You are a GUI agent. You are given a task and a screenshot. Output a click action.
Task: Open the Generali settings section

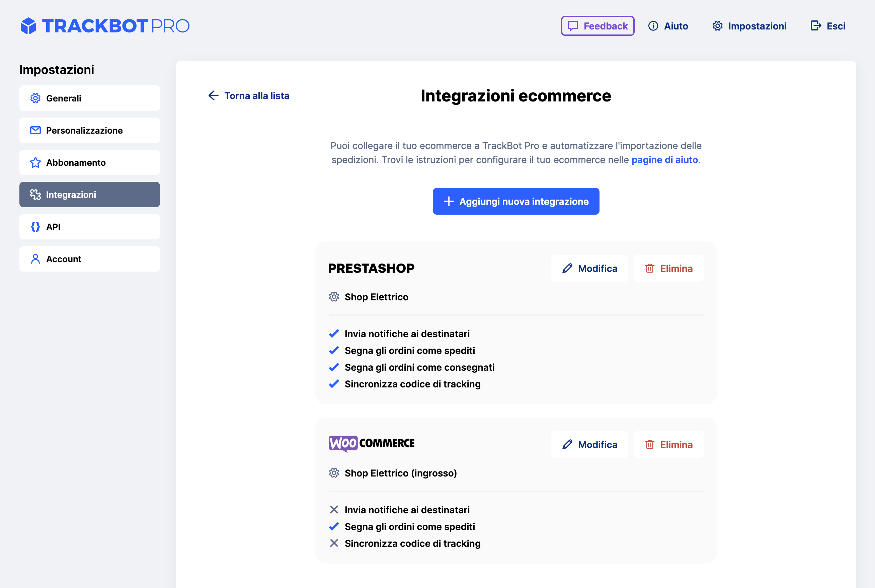point(89,98)
